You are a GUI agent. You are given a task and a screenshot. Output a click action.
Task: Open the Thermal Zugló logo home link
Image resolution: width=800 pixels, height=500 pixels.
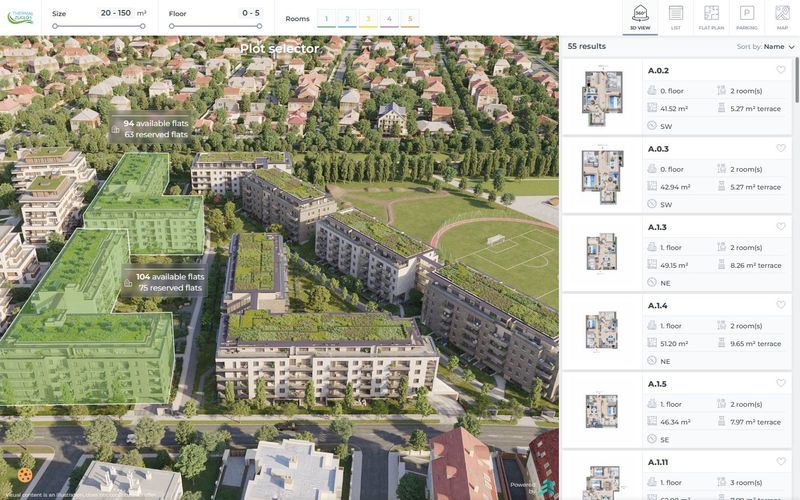click(20, 17)
